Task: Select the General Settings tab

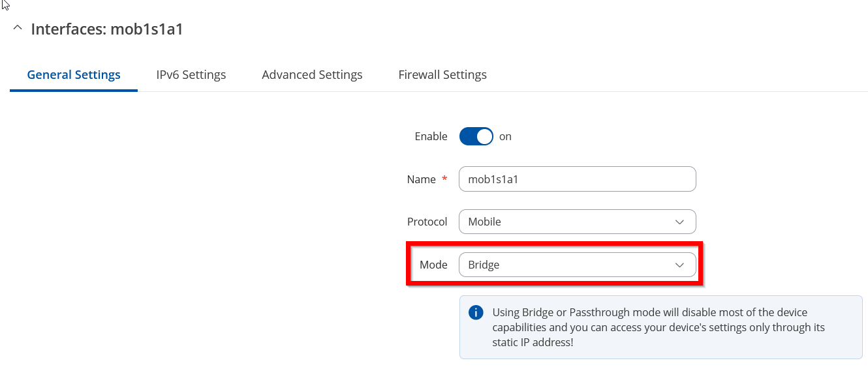Action: tap(74, 74)
